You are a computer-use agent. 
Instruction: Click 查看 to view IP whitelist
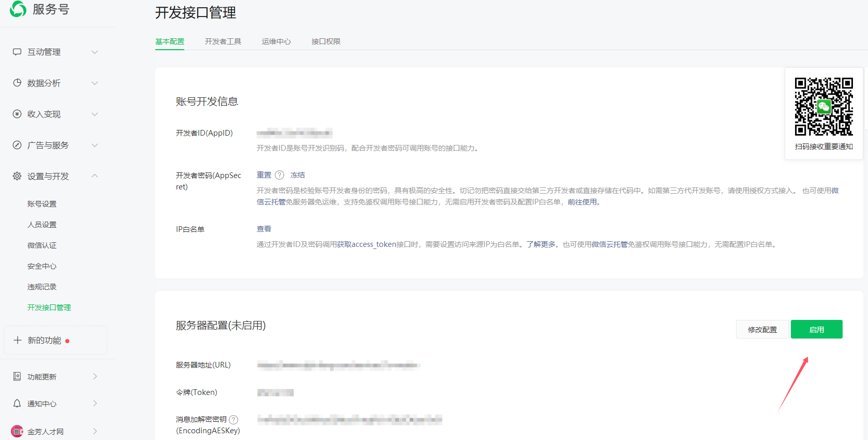tap(264, 229)
